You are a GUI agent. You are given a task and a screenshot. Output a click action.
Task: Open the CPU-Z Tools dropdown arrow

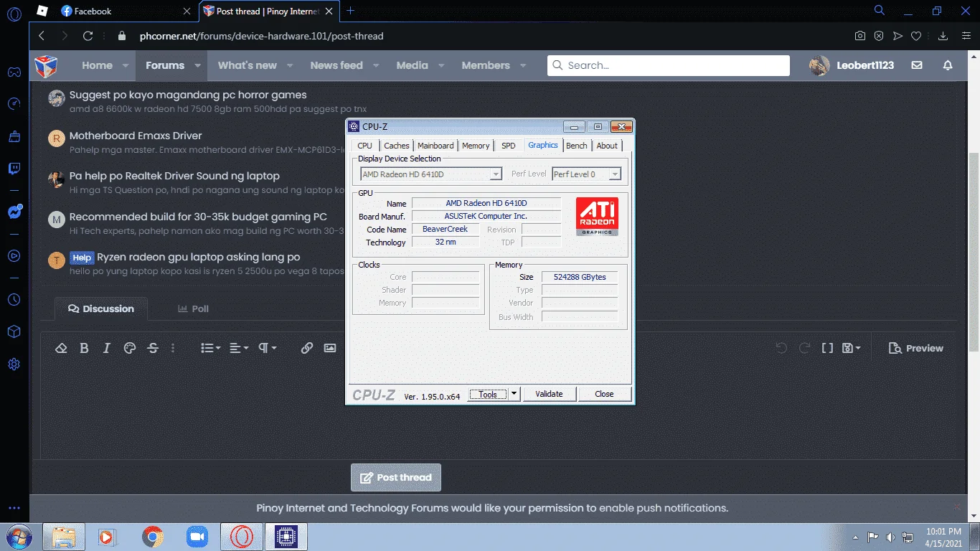pyautogui.click(x=514, y=394)
